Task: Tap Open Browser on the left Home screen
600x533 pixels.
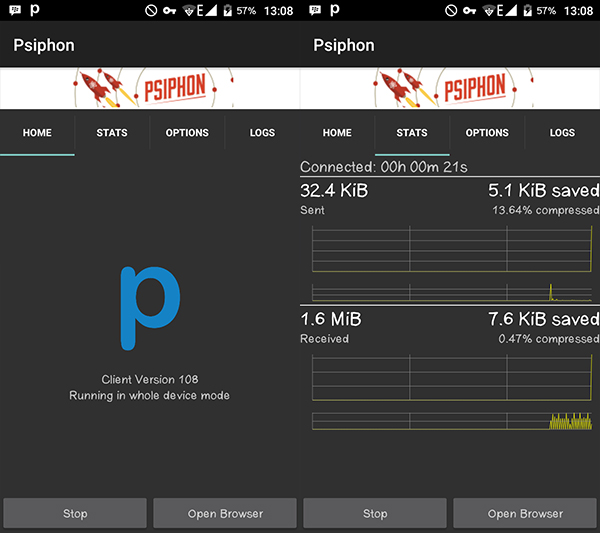Action: (225, 513)
